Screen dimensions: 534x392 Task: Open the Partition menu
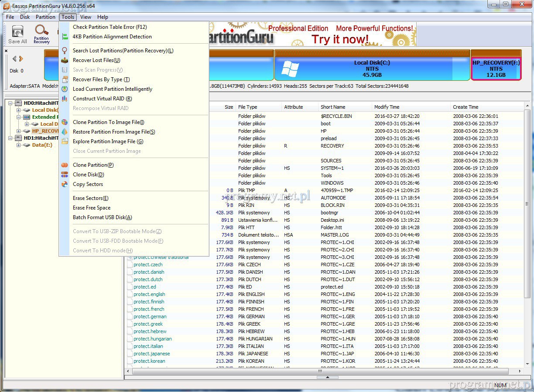[45, 17]
